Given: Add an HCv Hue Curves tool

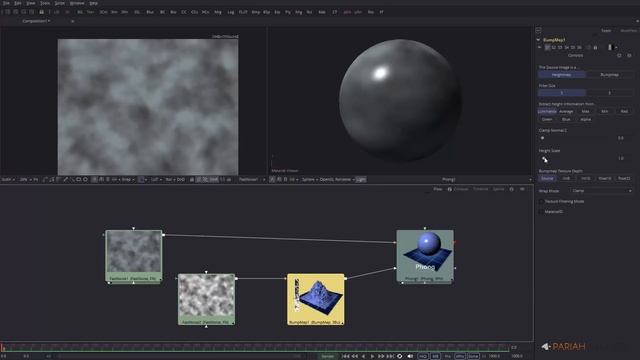Looking at the screenshot, I should 205,12.
